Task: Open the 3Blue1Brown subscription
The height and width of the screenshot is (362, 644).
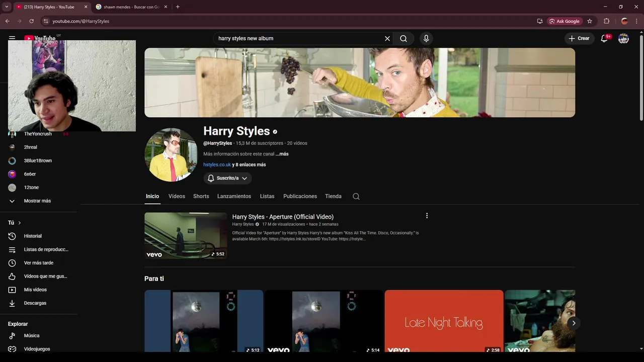Action: coord(38,160)
